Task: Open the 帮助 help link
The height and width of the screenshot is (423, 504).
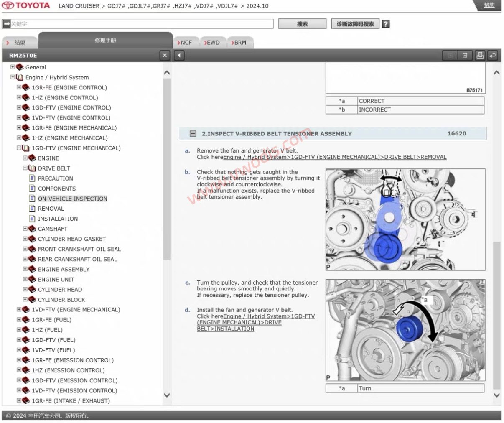Action: (489, 5)
